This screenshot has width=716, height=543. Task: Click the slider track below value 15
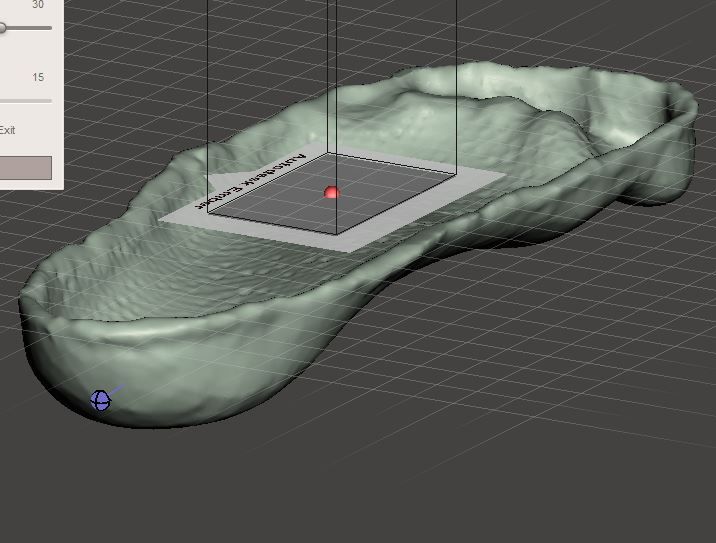coord(26,100)
